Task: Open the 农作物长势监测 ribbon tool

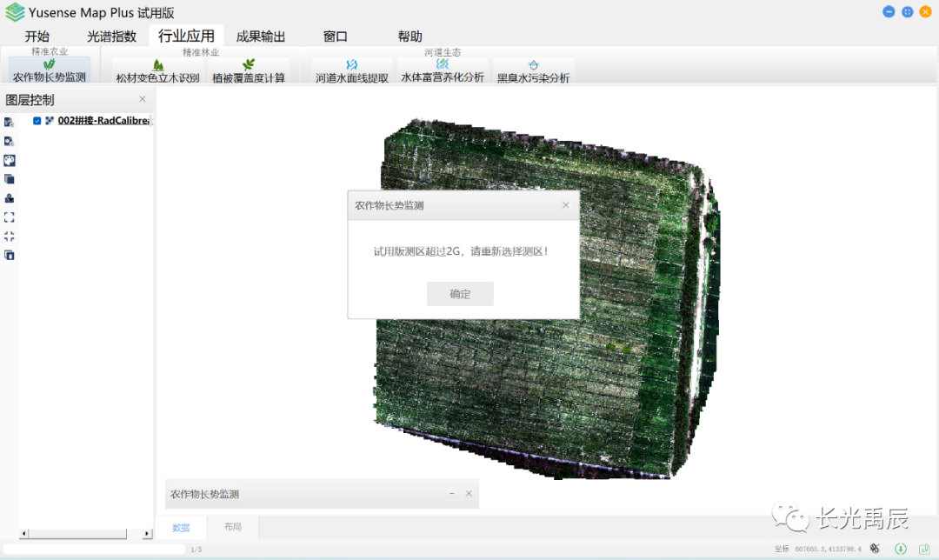Action: click(x=49, y=70)
